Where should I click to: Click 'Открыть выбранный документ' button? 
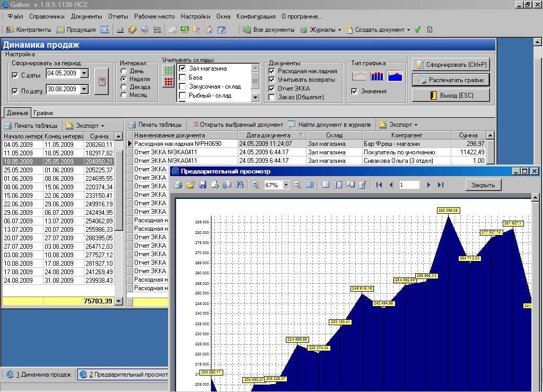pos(237,125)
